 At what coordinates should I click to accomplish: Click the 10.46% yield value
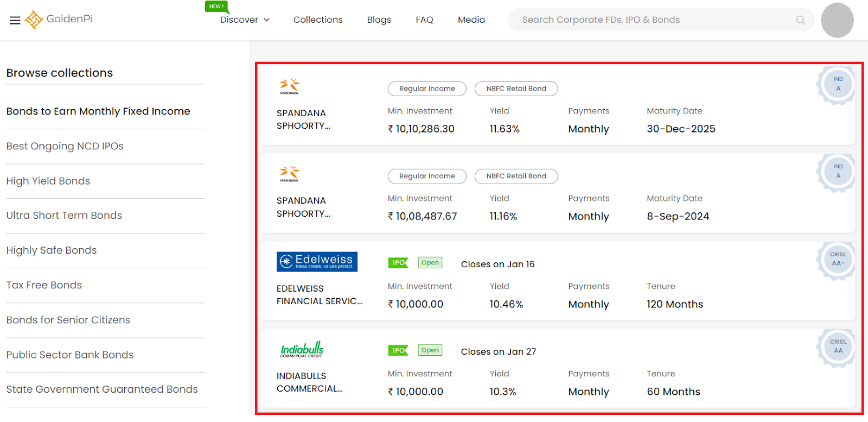coord(506,305)
